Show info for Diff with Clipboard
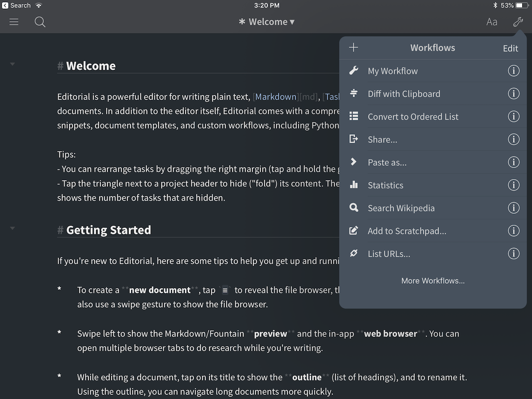The image size is (532, 399). tap(513, 94)
